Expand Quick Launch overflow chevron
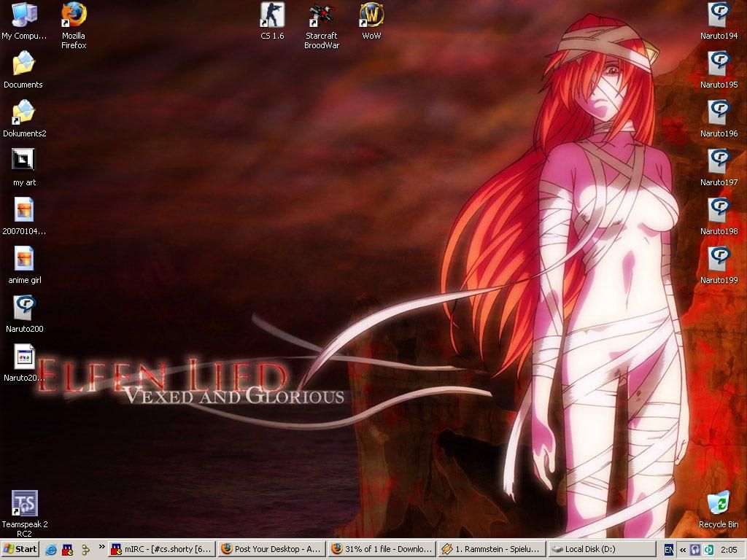The image size is (747, 560). (x=101, y=547)
